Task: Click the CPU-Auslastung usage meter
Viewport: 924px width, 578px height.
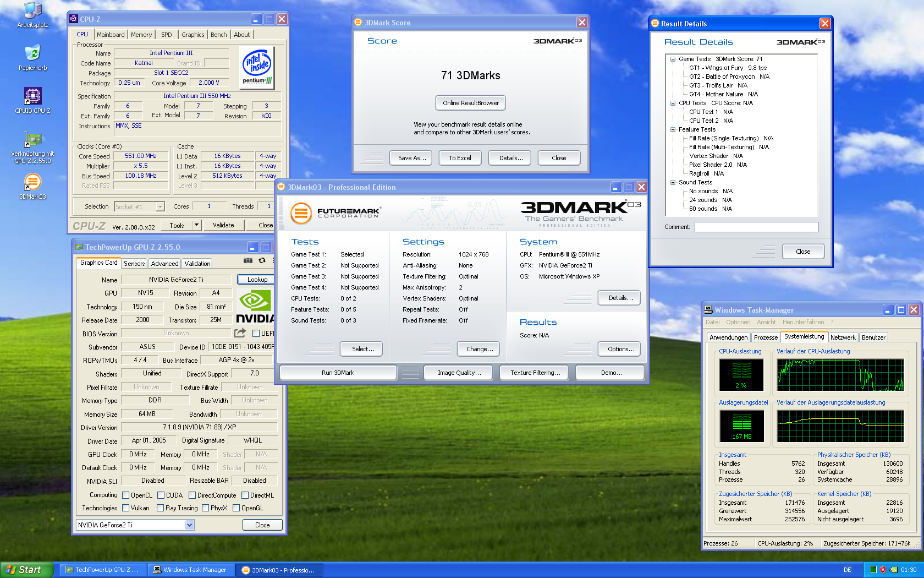Action: pos(741,374)
